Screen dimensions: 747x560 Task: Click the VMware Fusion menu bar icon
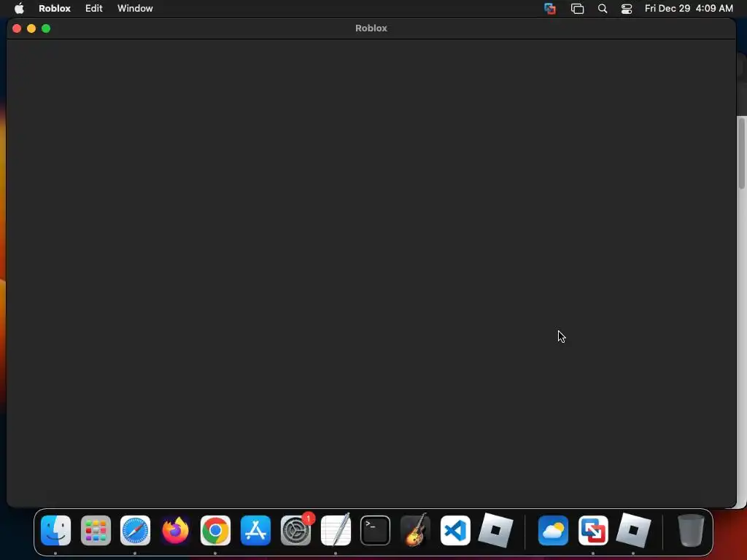pyautogui.click(x=550, y=9)
